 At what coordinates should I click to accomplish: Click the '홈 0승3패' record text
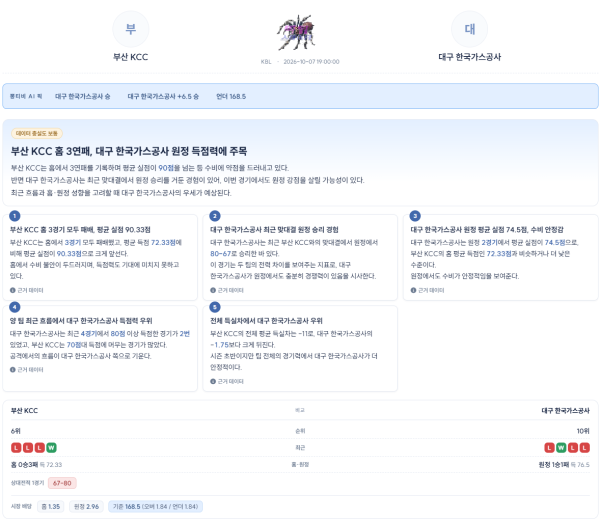click(x=24, y=465)
